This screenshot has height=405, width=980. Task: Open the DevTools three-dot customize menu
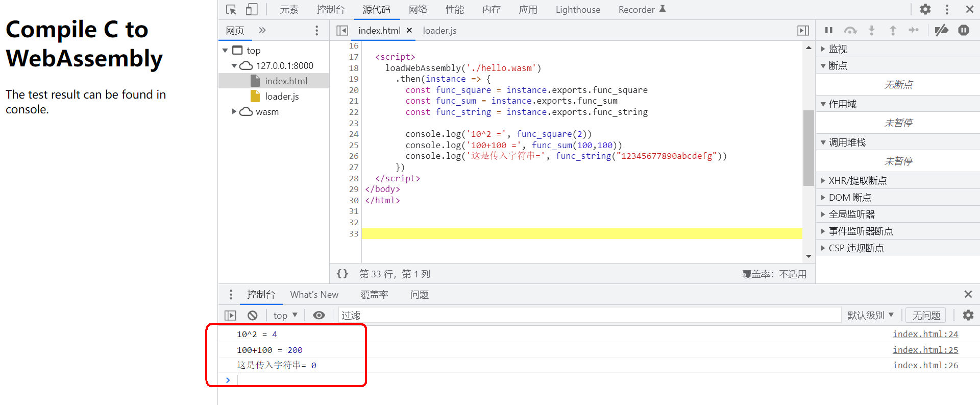click(947, 10)
